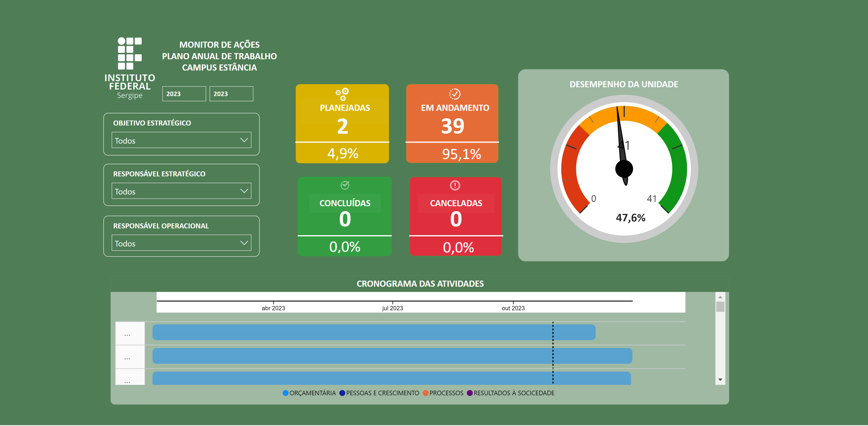This screenshot has height=426, width=868.
Task: Select the EM ANDAMENTO card value 39
Action: pos(453,126)
